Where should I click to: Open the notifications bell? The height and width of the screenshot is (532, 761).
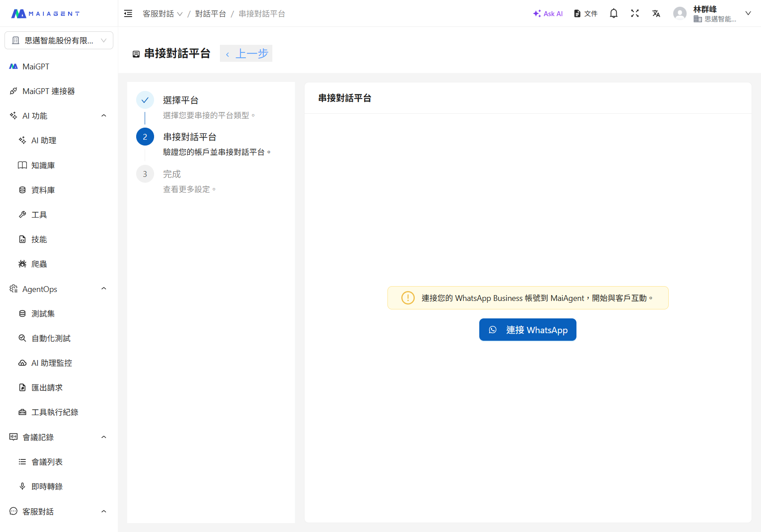614,13
